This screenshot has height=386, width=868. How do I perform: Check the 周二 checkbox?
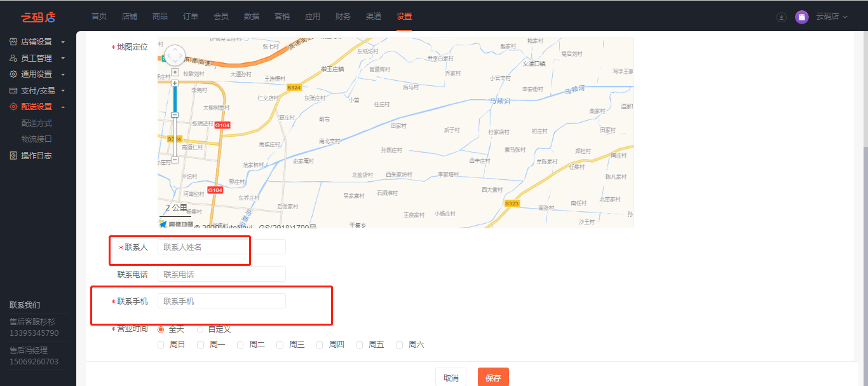pyautogui.click(x=240, y=345)
